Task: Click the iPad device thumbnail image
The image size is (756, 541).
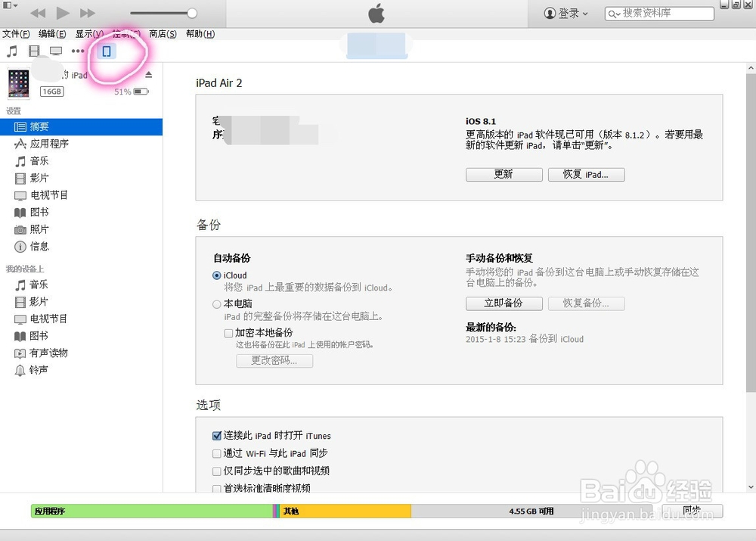Action: click(x=19, y=83)
